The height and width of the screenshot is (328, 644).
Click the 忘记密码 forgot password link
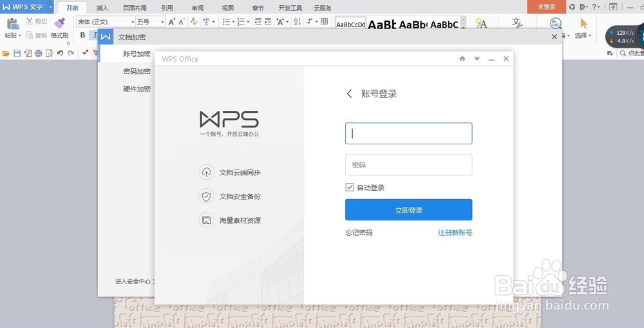tap(359, 233)
